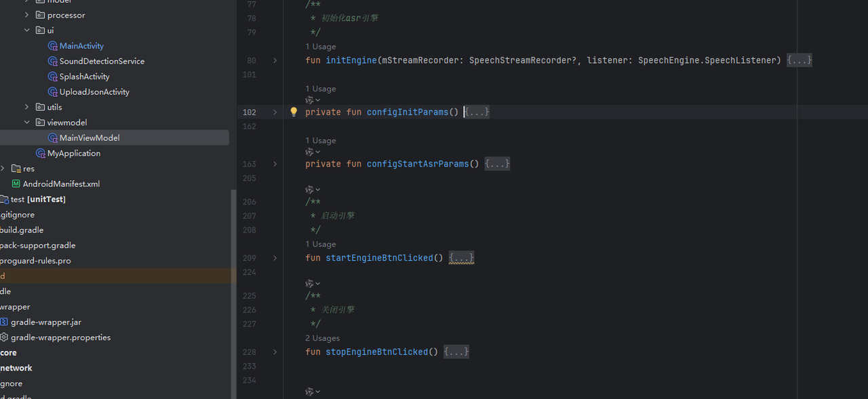
Task: Select build.gradle in project tree
Action: click(22, 230)
